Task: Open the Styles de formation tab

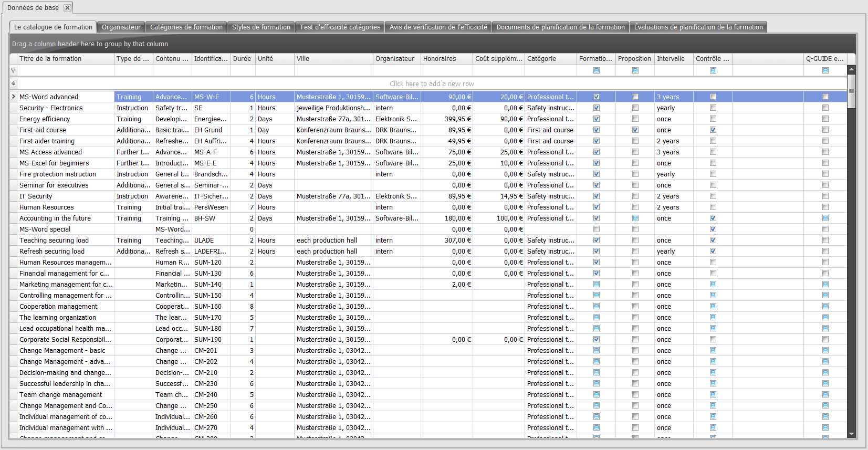Action: (x=261, y=27)
